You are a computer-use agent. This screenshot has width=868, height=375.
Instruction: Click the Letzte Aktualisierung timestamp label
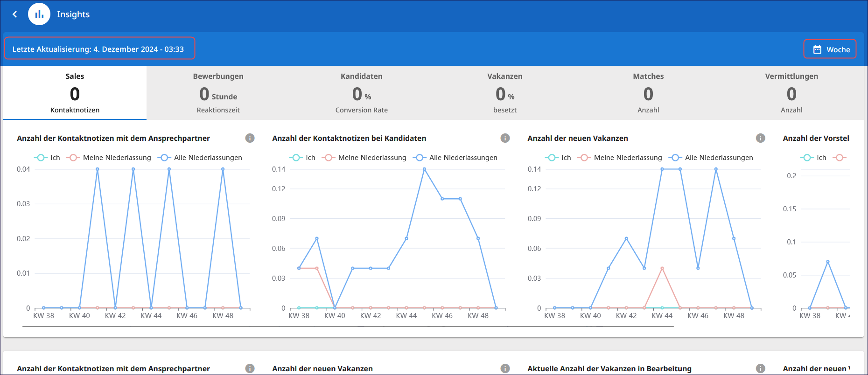coord(98,49)
